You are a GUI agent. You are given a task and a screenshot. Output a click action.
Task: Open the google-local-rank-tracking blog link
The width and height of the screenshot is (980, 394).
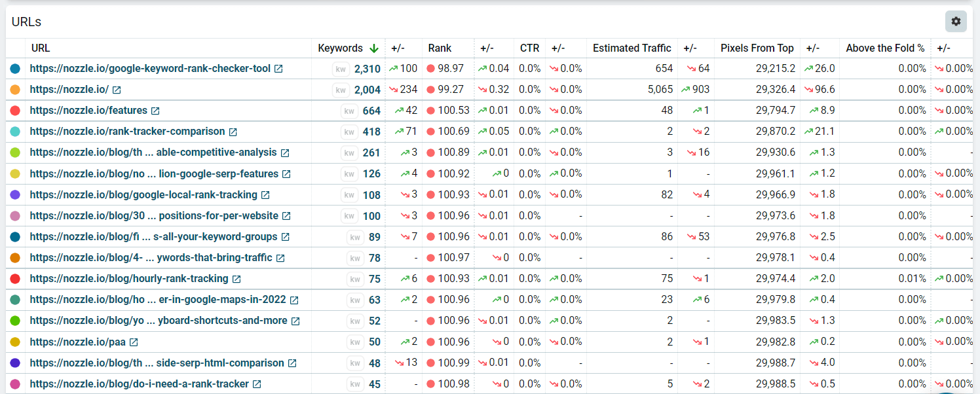(143, 195)
